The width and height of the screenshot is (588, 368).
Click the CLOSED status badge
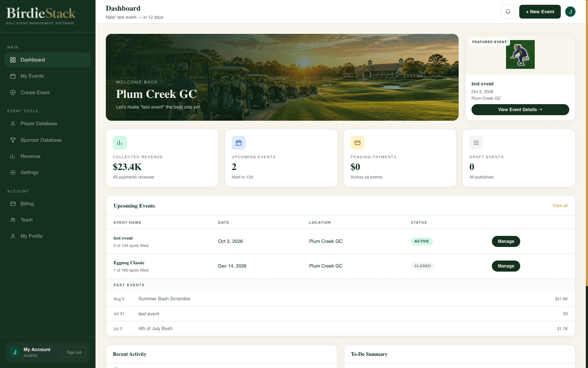click(x=423, y=266)
